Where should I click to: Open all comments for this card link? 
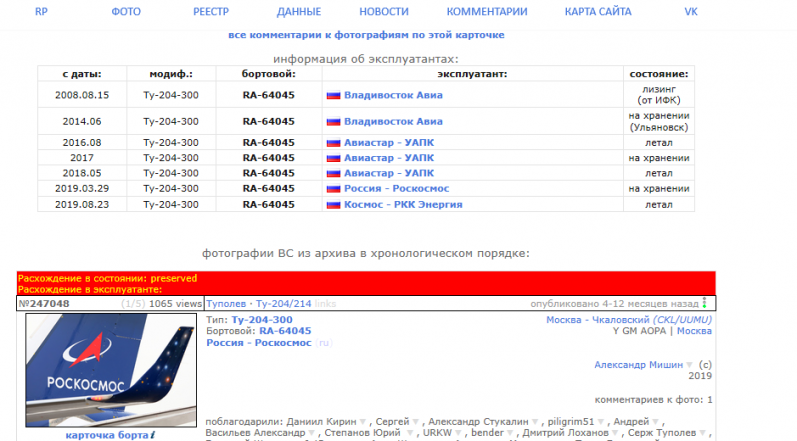366,34
